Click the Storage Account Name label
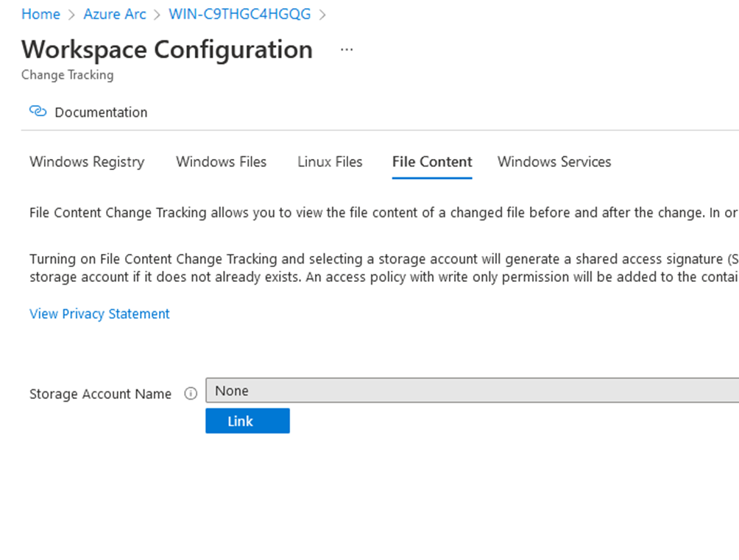The width and height of the screenshot is (739, 560). pyautogui.click(x=100, y=394)
